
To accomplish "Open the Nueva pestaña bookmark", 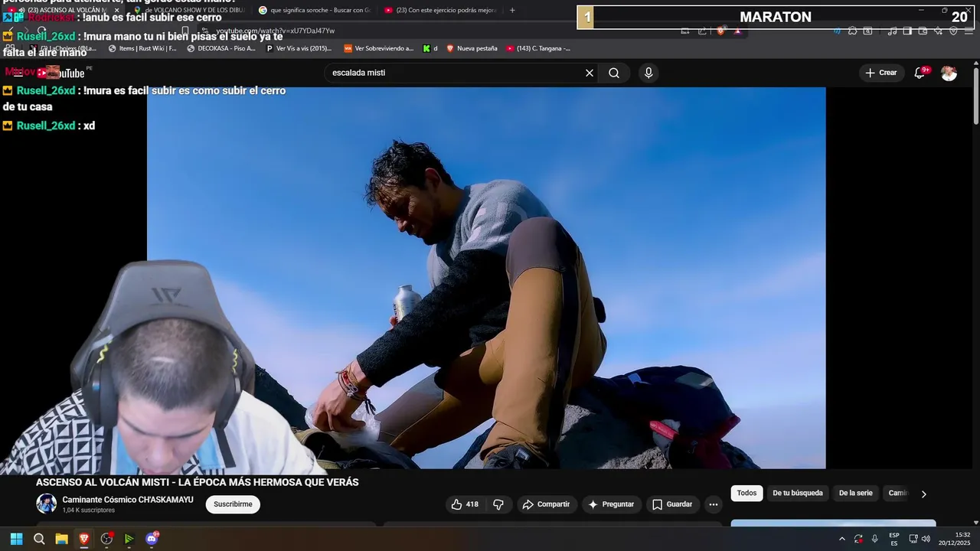I will pos(472,48).
